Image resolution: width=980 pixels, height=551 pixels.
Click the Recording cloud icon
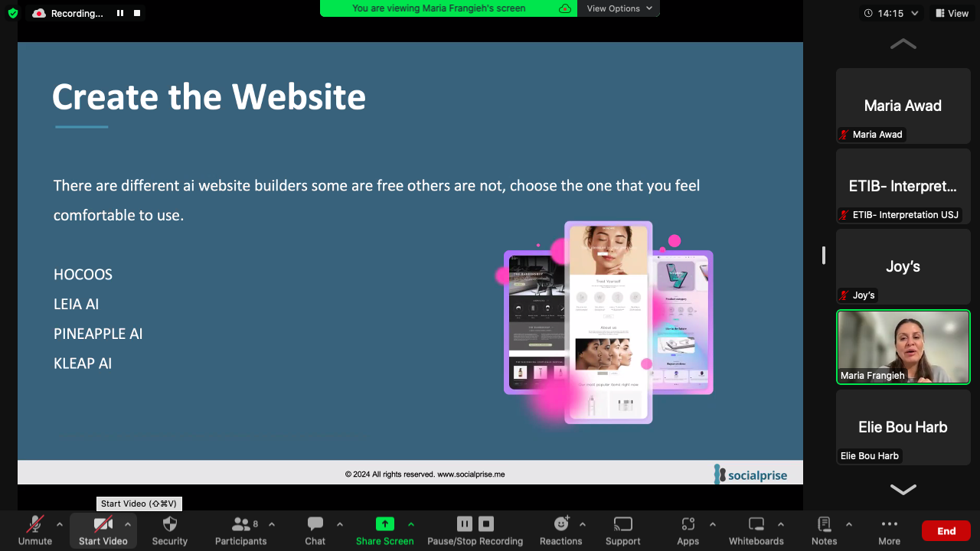[38, 13]
